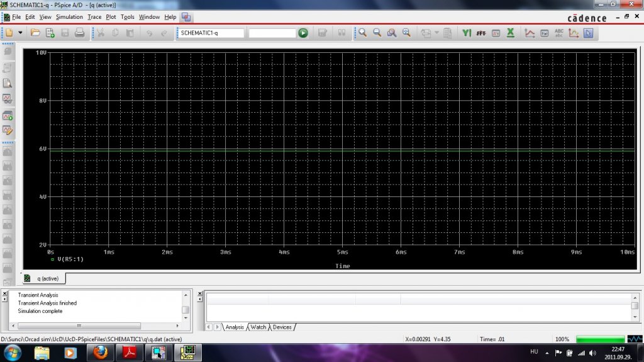
Task: Click the New file icon
Action: coord(9,33)
